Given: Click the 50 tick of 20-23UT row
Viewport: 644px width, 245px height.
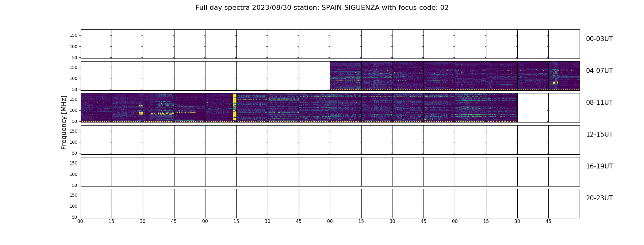Looking at the screenshot, I should pyautogui.click(x=75, y=217).
